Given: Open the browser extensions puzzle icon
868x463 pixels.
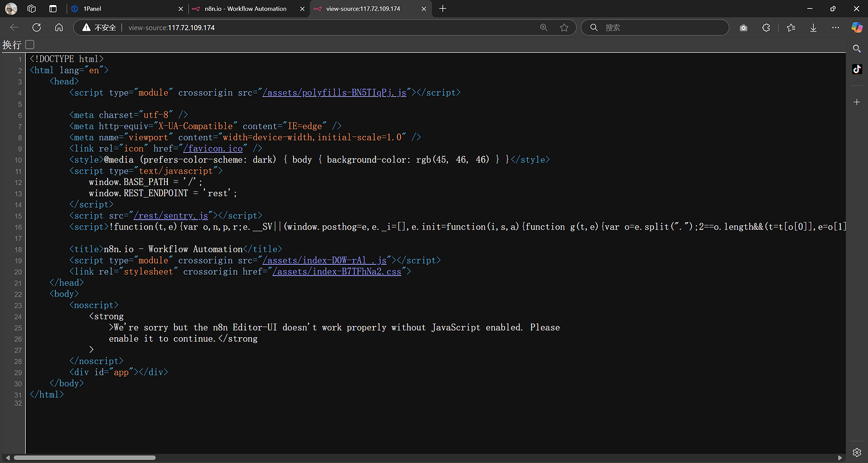Looking at the screenshot, I should 766,27.
